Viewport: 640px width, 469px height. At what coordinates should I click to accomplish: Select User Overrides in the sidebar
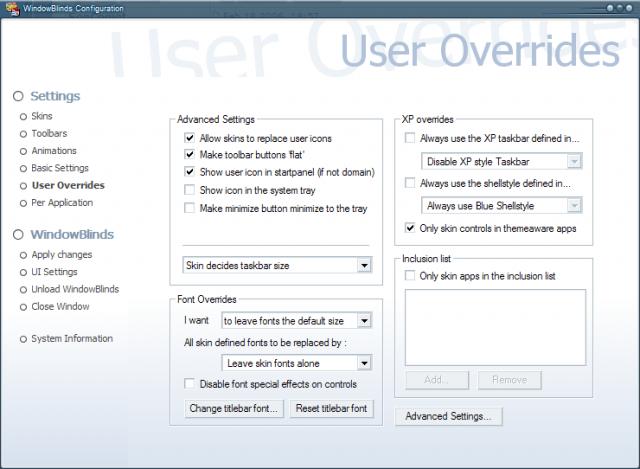pyautogui.click(x=68, y=185)
